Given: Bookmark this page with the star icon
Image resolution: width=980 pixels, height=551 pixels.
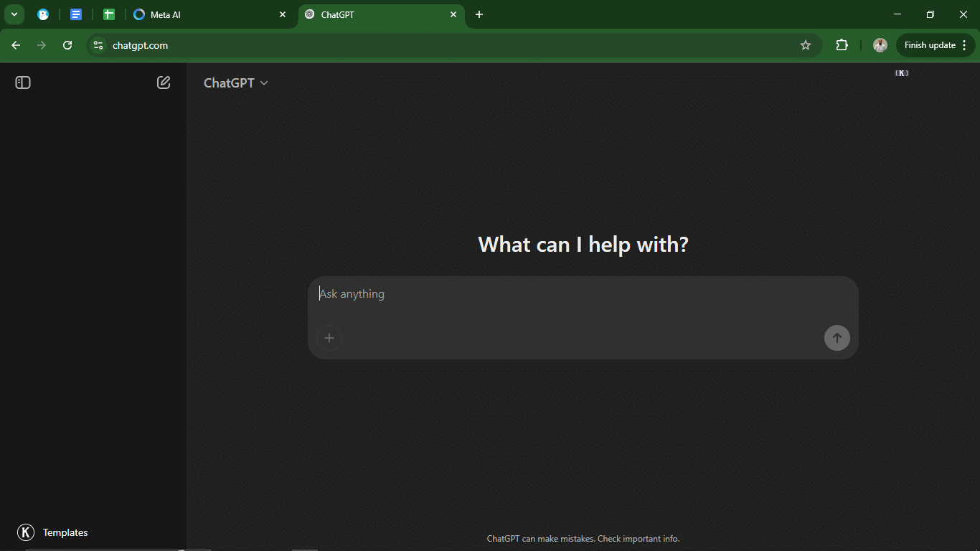Looking at the screenshot, I should pos(806,45).
